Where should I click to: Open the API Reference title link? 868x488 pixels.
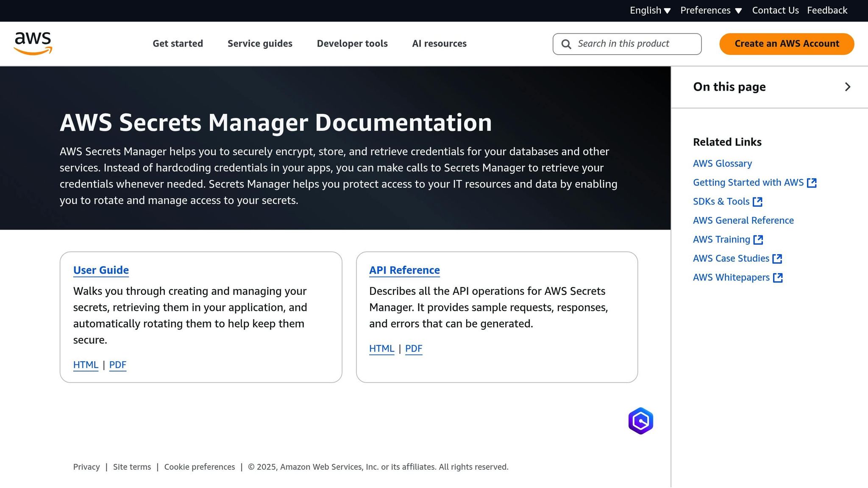pyautogui.click(x=404, y=270)
